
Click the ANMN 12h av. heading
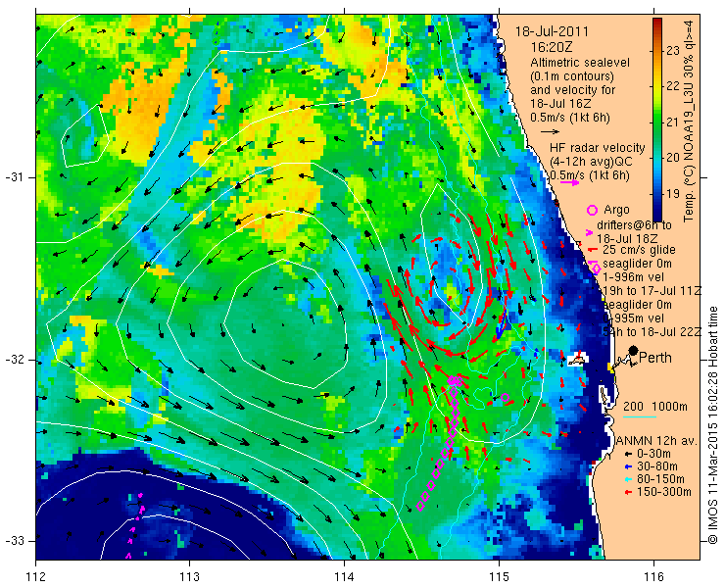(657, 441)
